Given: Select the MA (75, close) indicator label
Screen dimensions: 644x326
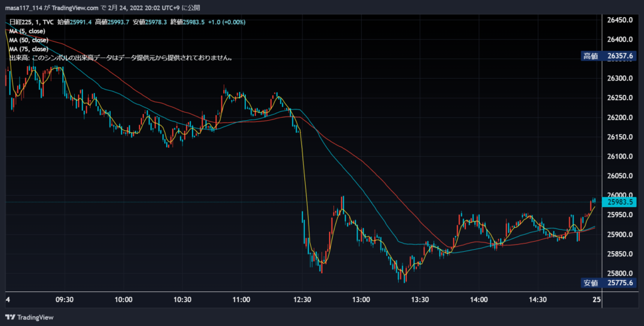Looking at the screenshot, I should coord(29,49).
